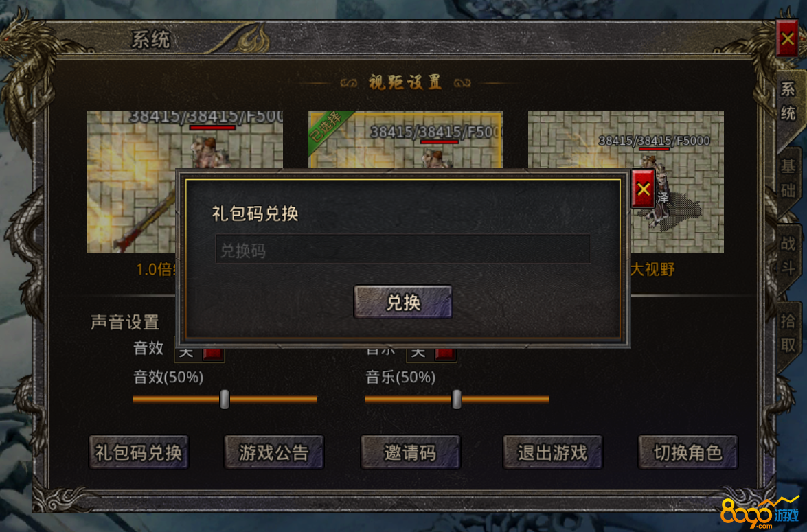Switch to the 战斗 side tab
The height and width of the screenshot is (532, 807).
788,255
